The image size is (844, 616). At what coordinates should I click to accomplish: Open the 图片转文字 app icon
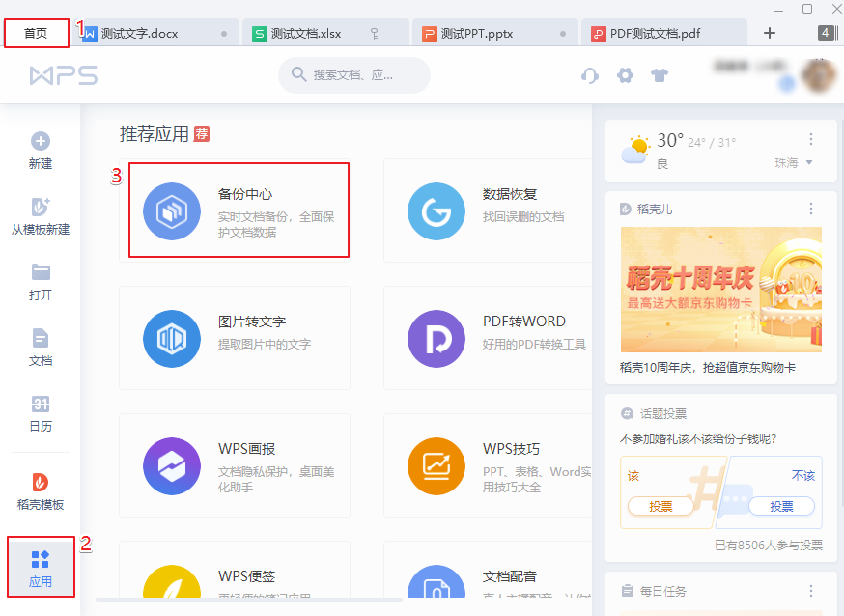[172, 339]
